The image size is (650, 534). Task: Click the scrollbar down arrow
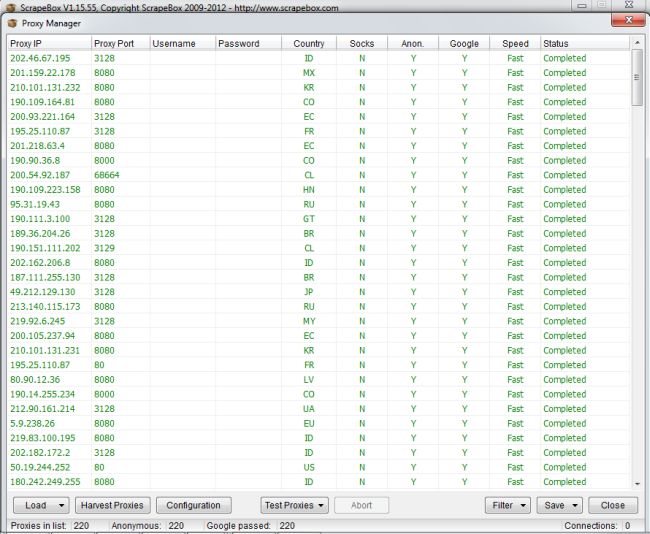[637, 484]
